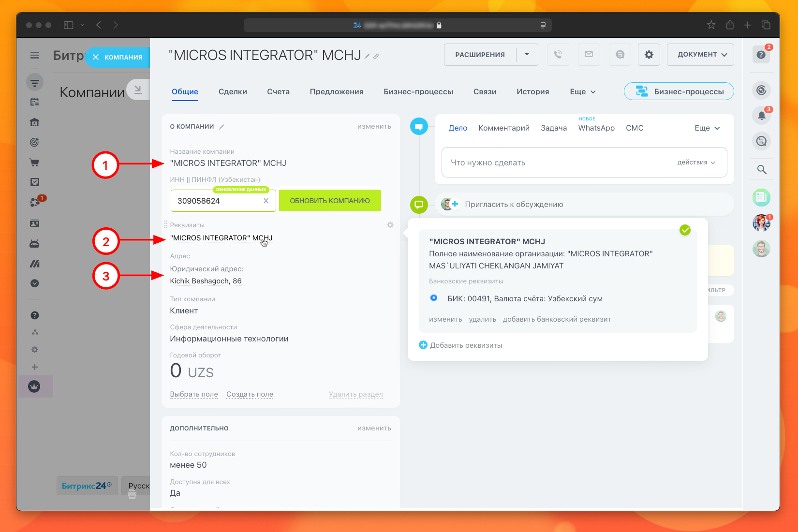Open the help question mark in left sidebar
The image size is (798, 532).
[x=35, y=315]
